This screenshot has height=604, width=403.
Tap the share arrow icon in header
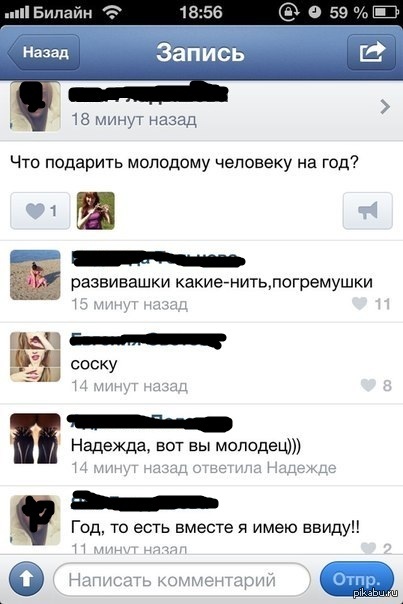click(x=371, y=52)
